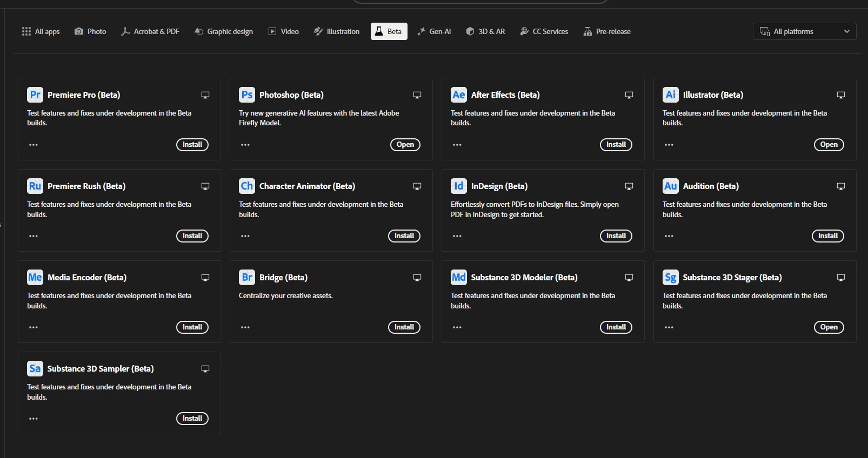868x458 pixels.
Task: Open Photoshop (Beta)
Action: (x=405, y=145)
